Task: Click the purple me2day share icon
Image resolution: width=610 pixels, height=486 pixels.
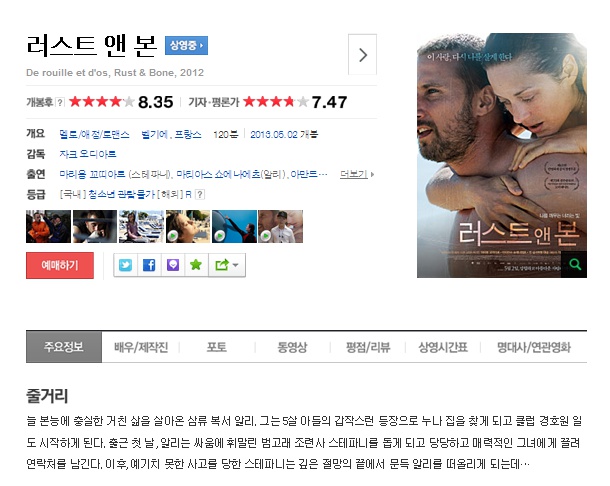Action: [x=173, y=265]
